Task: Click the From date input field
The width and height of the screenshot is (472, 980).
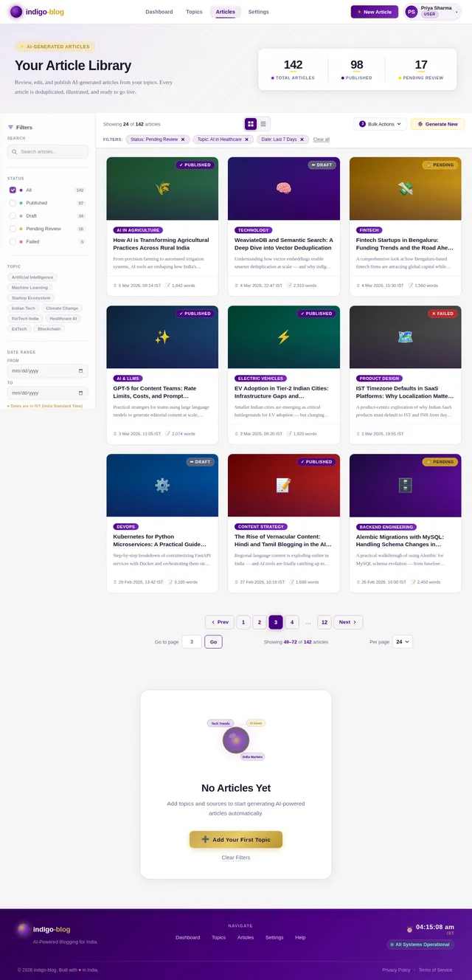Action: pos(48,371)
